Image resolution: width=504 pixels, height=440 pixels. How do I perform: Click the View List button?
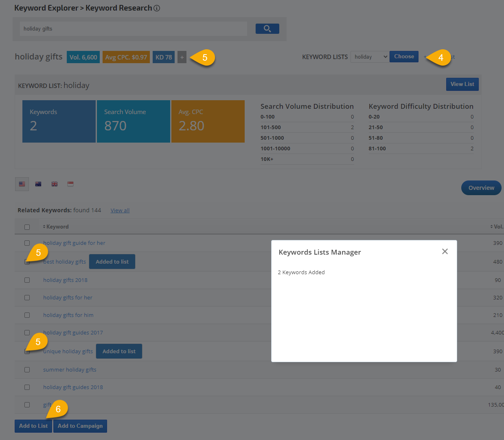coord(462,84)
